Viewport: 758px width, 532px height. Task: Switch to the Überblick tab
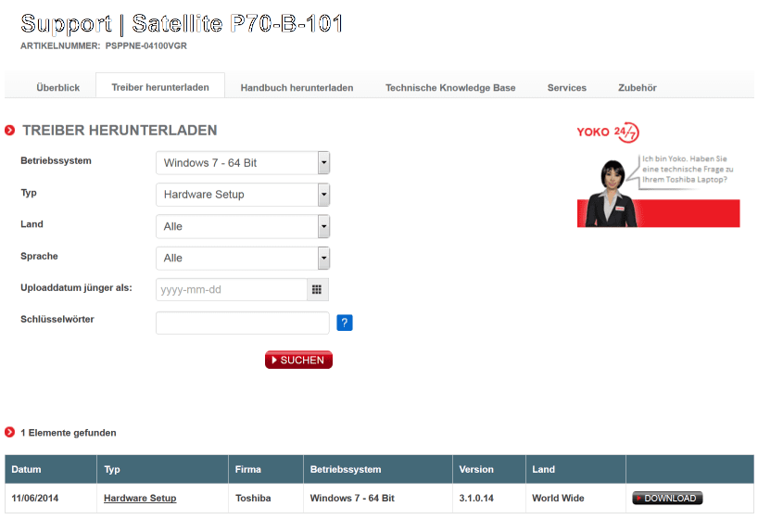click(x=58, y=87)
